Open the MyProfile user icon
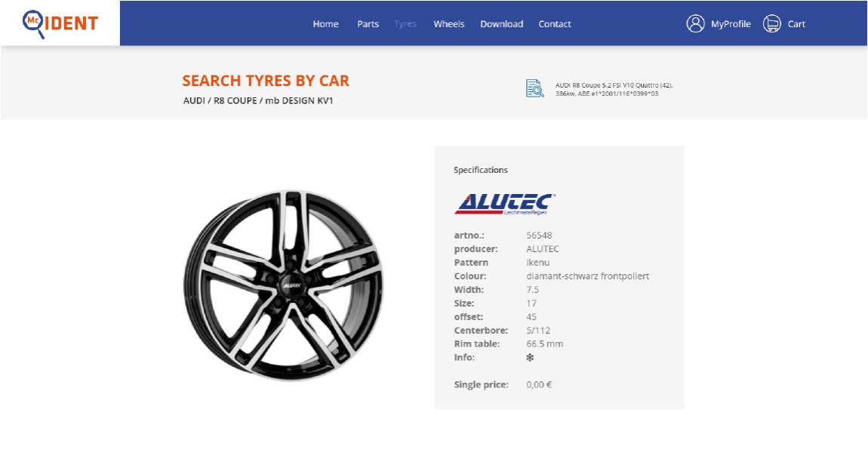This screenshot has width=868, height=453. tap(695, 23)
